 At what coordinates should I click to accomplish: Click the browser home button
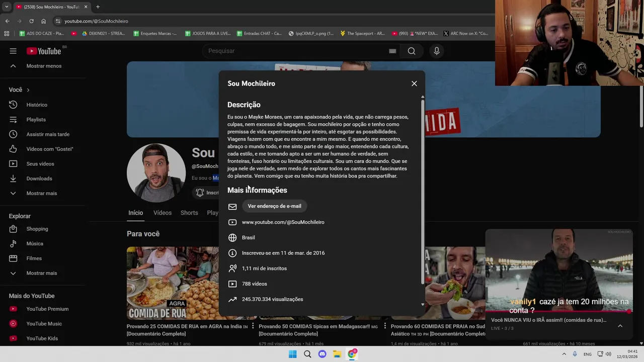(x=43, y=21)
